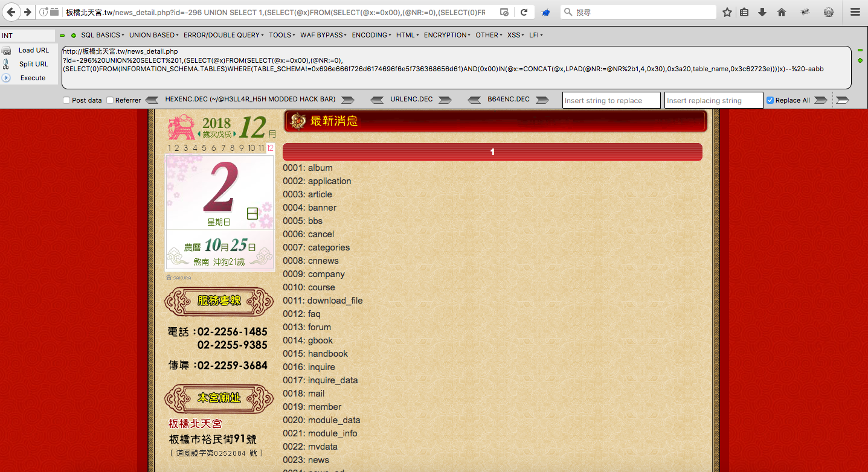Click the right arrow after URLENC.DEC
The height and width of the screenshot is (472, 868).
point(445,100)
